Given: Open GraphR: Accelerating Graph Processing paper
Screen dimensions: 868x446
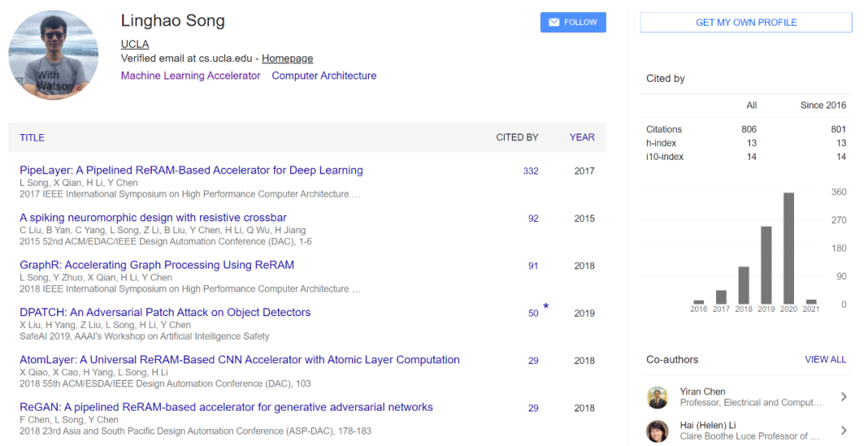Looking at the screenshot, I should [157, 265].
